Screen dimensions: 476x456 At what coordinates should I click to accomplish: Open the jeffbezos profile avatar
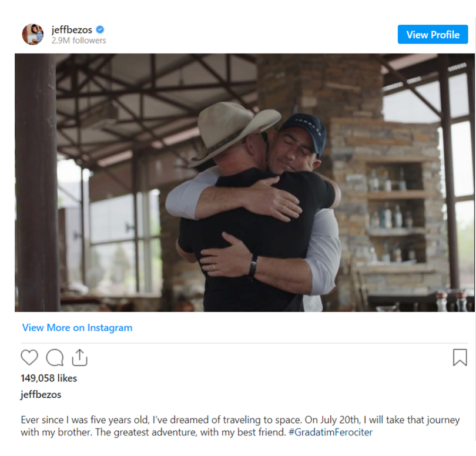[33, 35]
